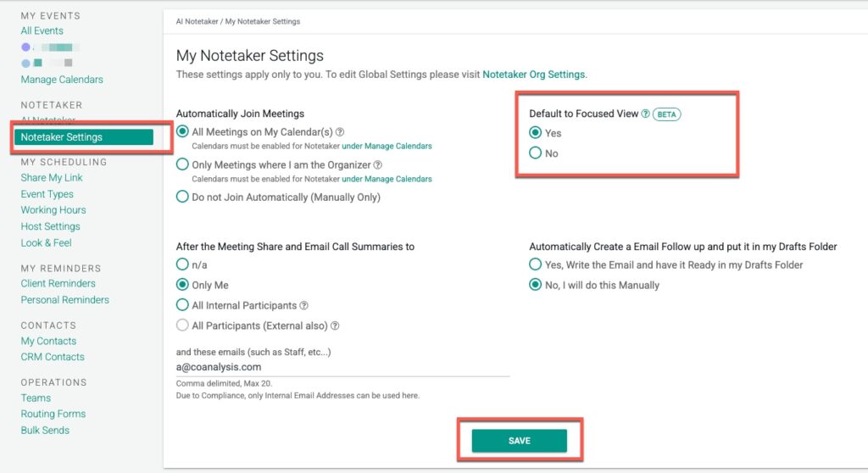This screenshot has width=868, height=473.
Task: Open Notetaker Settings in sidebar
Action: tap(61, 137)
